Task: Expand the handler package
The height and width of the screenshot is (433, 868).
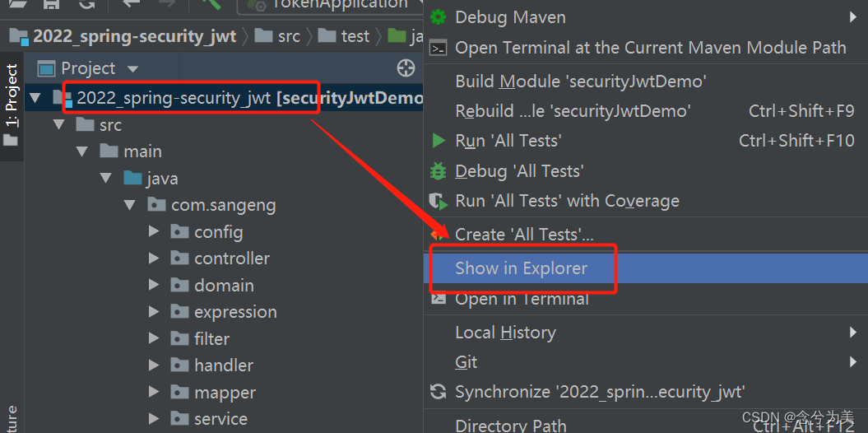Action: [x=154, y=365]
